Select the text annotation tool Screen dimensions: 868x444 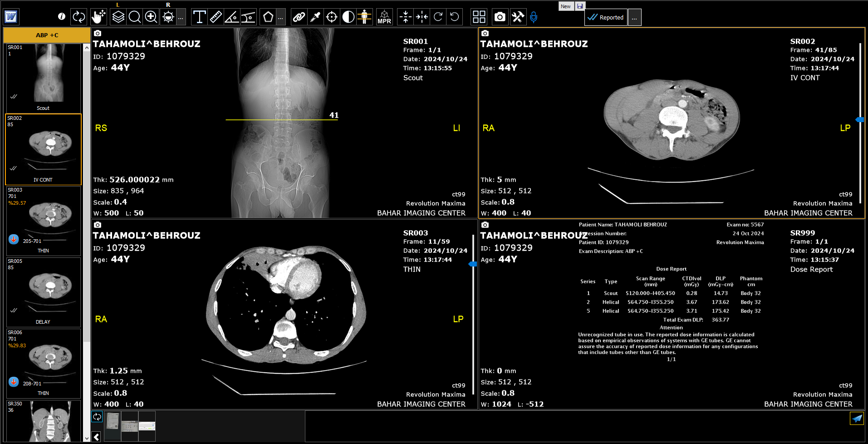(199, 17)
